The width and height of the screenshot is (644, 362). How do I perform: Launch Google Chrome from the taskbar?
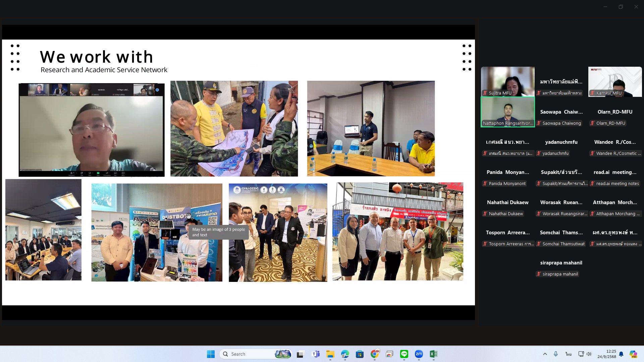click(x=374, y=354)
